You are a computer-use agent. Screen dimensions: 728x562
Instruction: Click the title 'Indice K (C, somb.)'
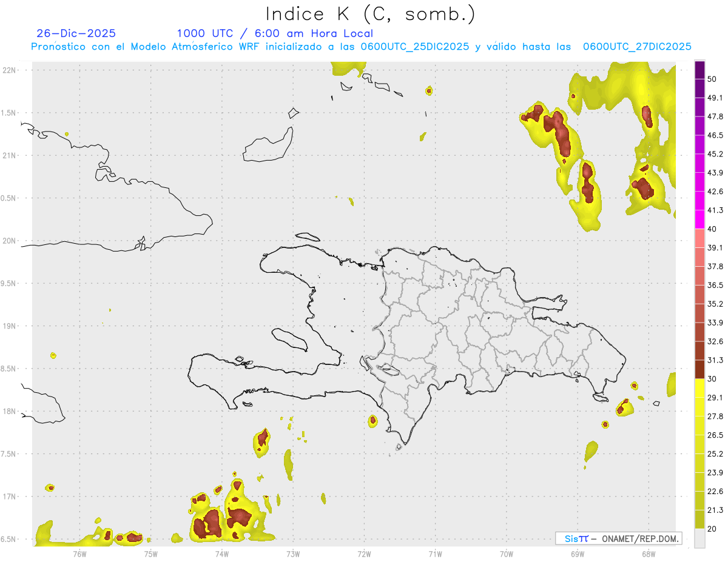tap(371, 15)
